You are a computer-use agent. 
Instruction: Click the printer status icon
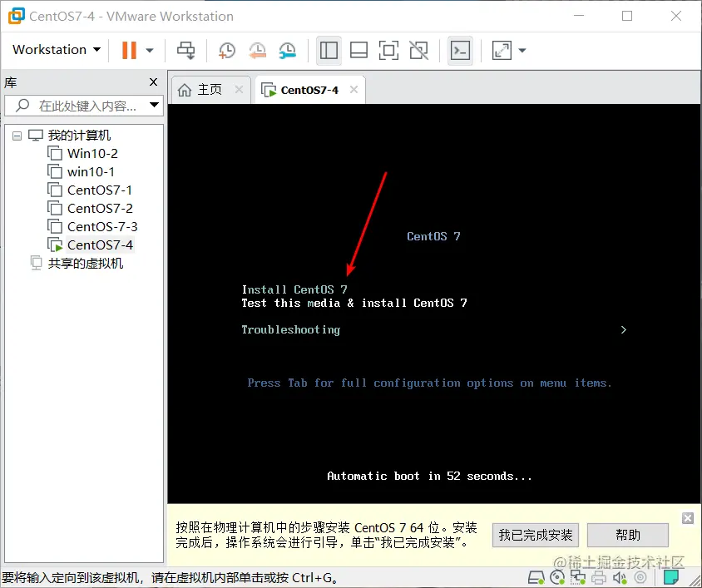point(599,578)
